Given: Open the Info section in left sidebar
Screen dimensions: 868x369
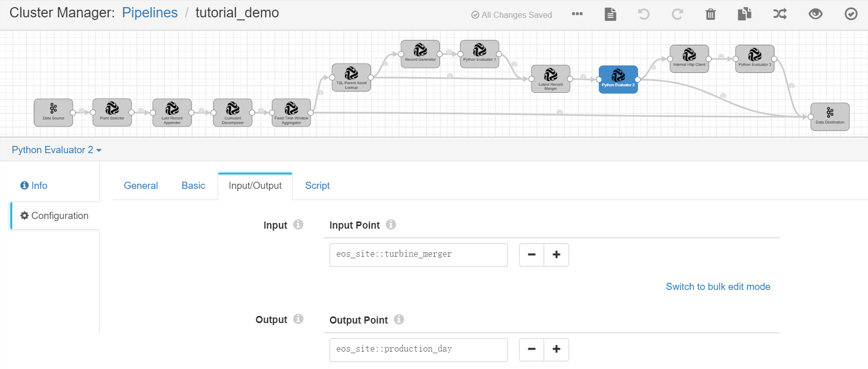Looking at the screenshot, I should coord(34,186).
